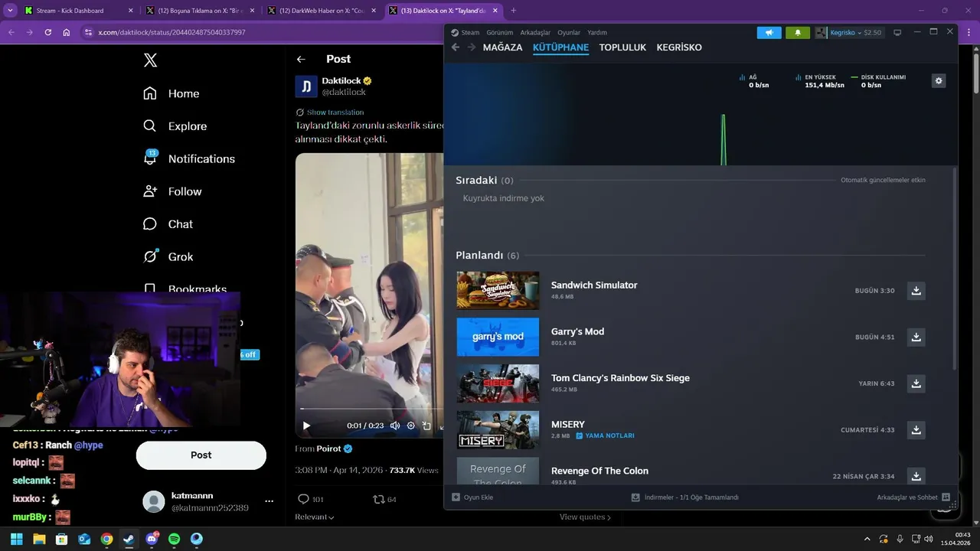The width and height of the screenshot is (980, 551).
Task: Open Steam announcements megaphone button
Action: [769, 33]
